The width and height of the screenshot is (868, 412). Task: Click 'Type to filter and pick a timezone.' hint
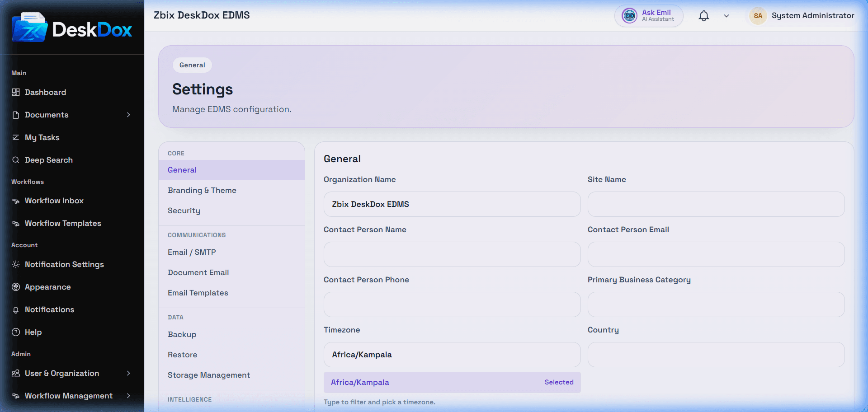379,402
